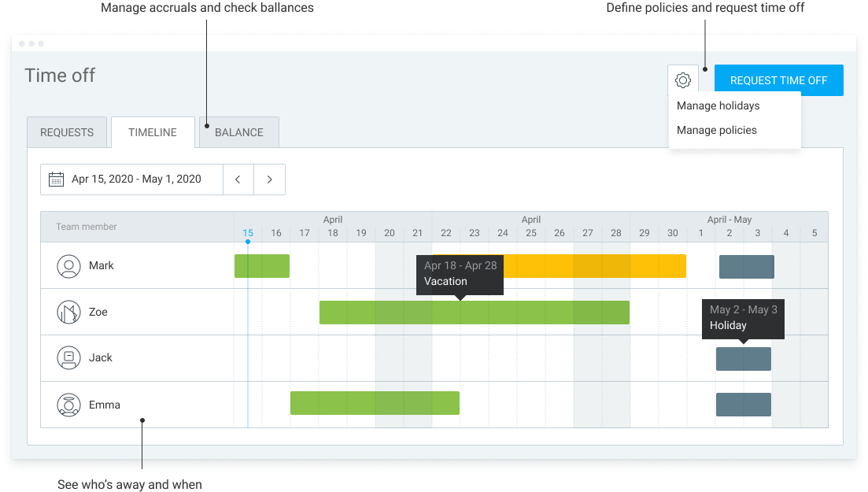The image size is (868, 492).
Task: Click the name Zoe in team list
Action: (x=98, y=312)
